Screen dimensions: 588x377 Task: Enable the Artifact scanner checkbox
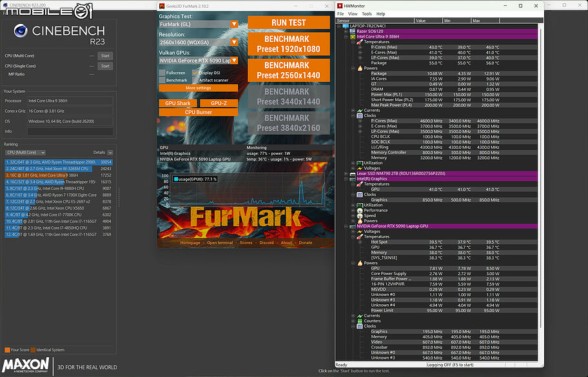pos(195,80)
